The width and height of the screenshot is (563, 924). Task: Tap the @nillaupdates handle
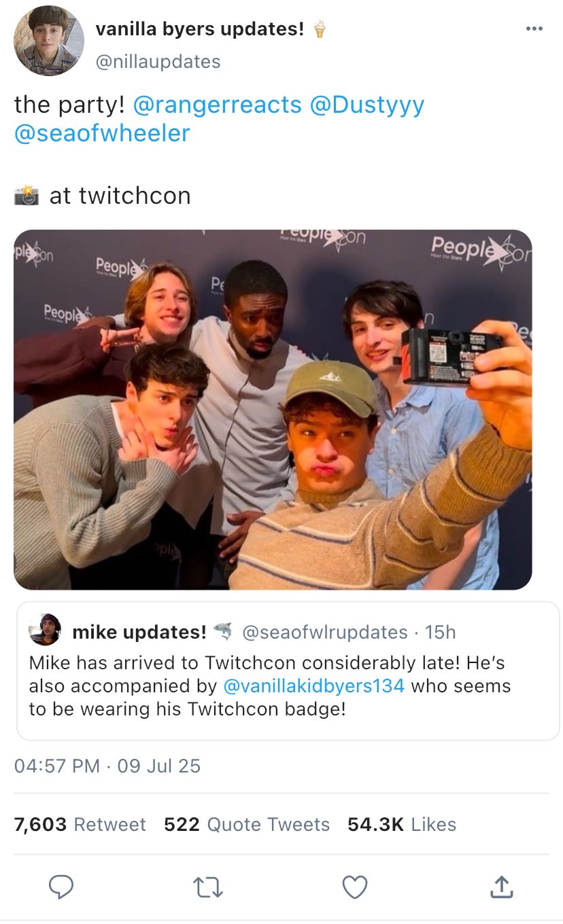coord(158,62)
